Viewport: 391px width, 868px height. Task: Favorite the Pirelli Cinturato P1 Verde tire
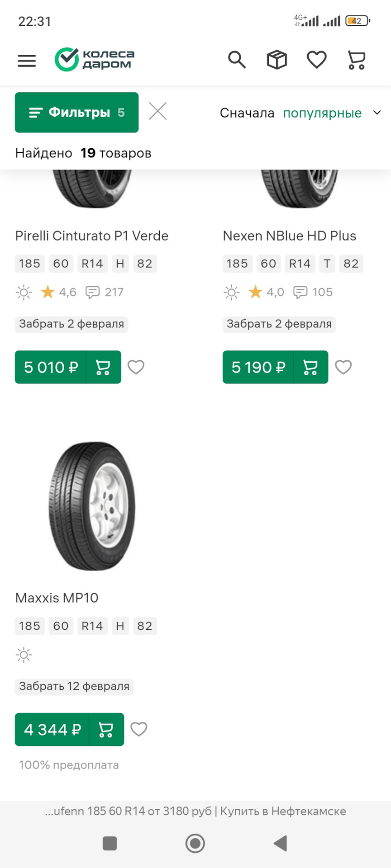coord(136,367)
